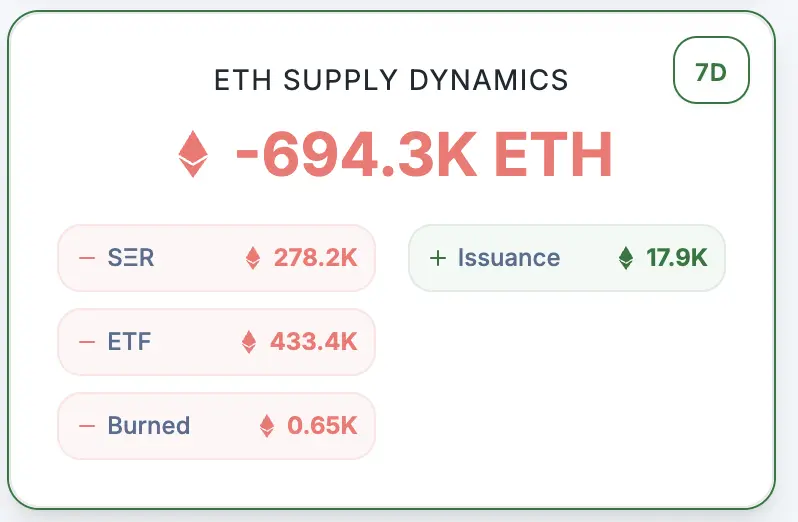
Task: Click the 433.4K value in ETF row
Action: pos(314,342)
